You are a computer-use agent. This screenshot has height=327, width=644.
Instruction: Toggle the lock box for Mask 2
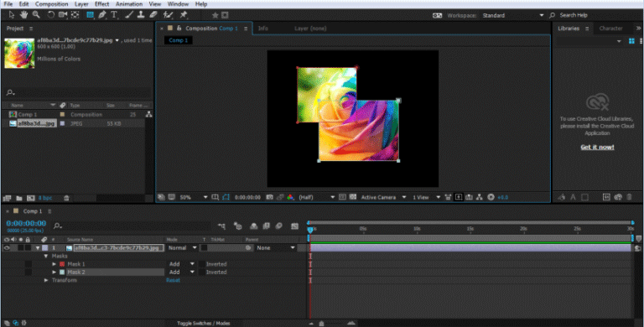(x=29, y=272)
